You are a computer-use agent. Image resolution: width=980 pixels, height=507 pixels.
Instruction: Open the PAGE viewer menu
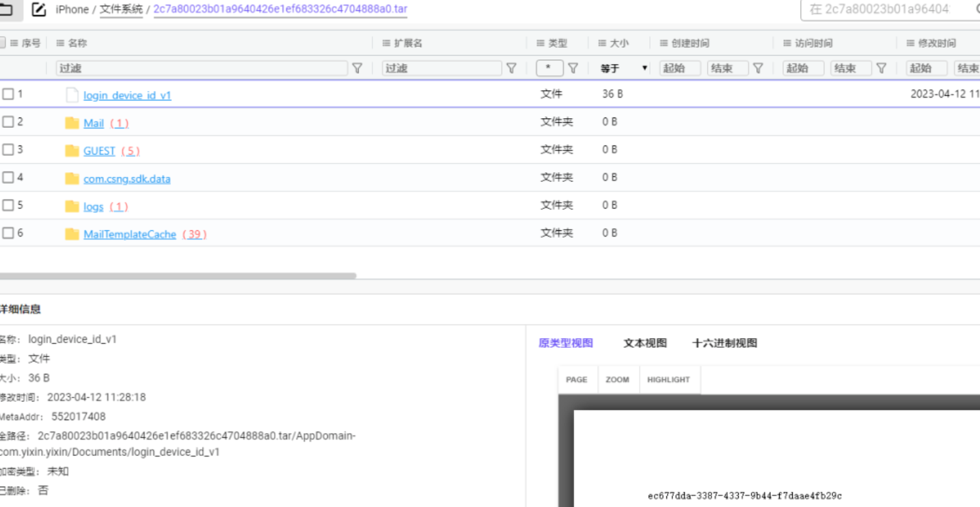pyautogui.click(x=577, y=380)
